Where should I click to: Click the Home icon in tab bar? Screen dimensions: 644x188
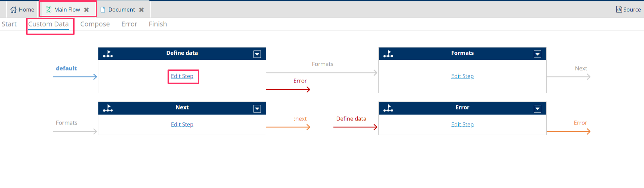[13, 10]
